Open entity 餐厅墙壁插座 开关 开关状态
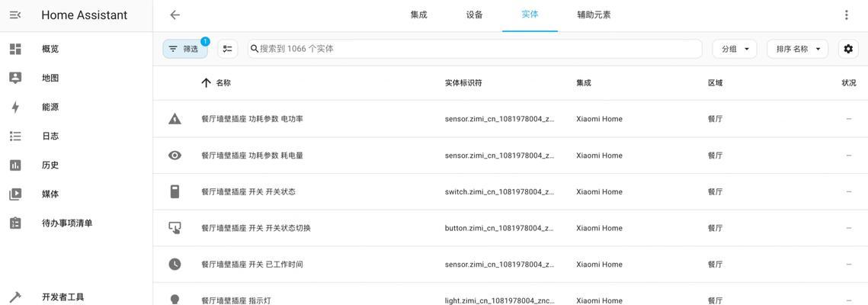The height and width of the screenshot is (305, 868). pyautogui.click(x=248, y=191)
